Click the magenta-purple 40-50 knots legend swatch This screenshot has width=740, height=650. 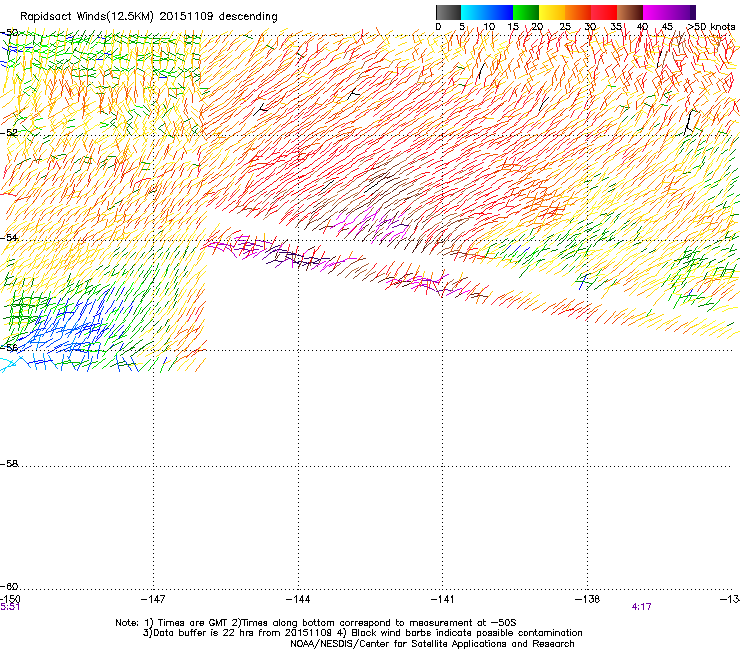pyautogui.click(x=669, y=12)
